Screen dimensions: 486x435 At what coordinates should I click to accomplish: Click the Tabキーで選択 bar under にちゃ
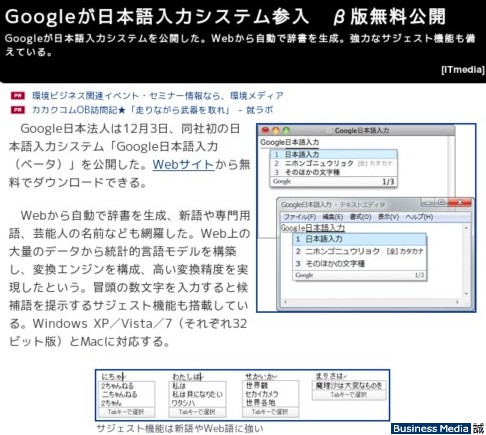click(x=126, y=412)
